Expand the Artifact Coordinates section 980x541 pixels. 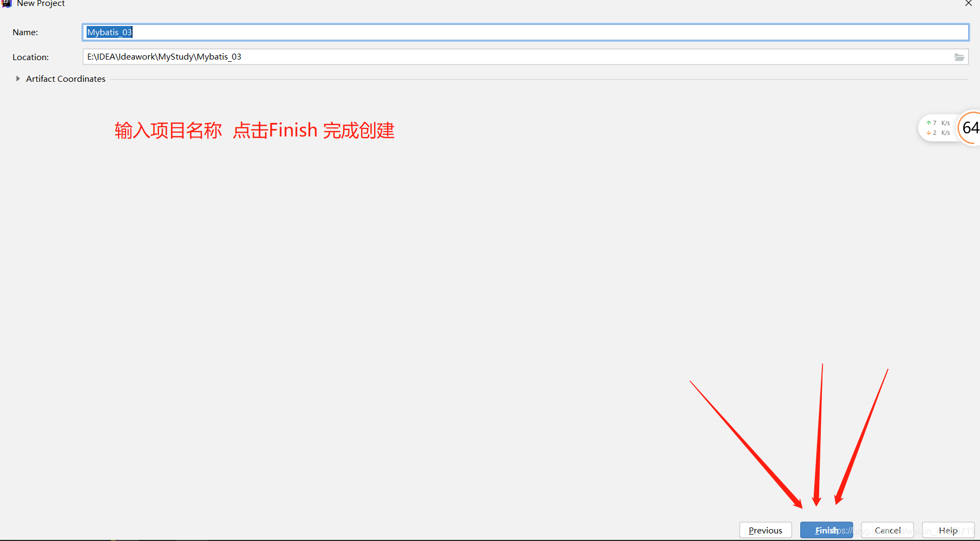point(18,79)
